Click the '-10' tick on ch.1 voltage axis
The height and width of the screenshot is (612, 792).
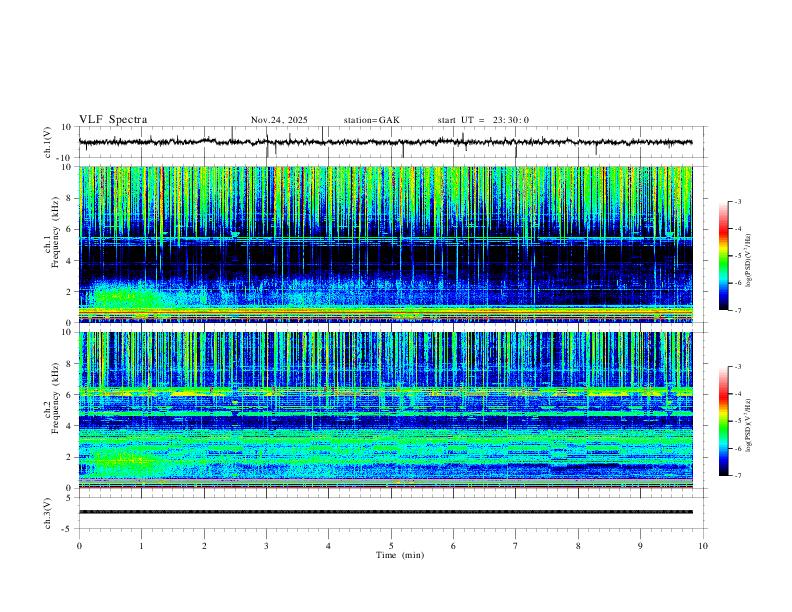(65, 158)
